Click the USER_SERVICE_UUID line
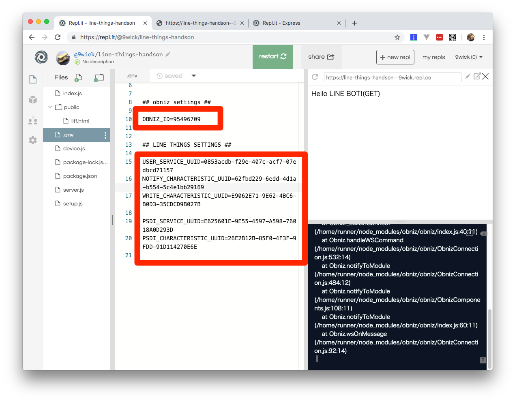532x419 pixels. click(219, 166)
